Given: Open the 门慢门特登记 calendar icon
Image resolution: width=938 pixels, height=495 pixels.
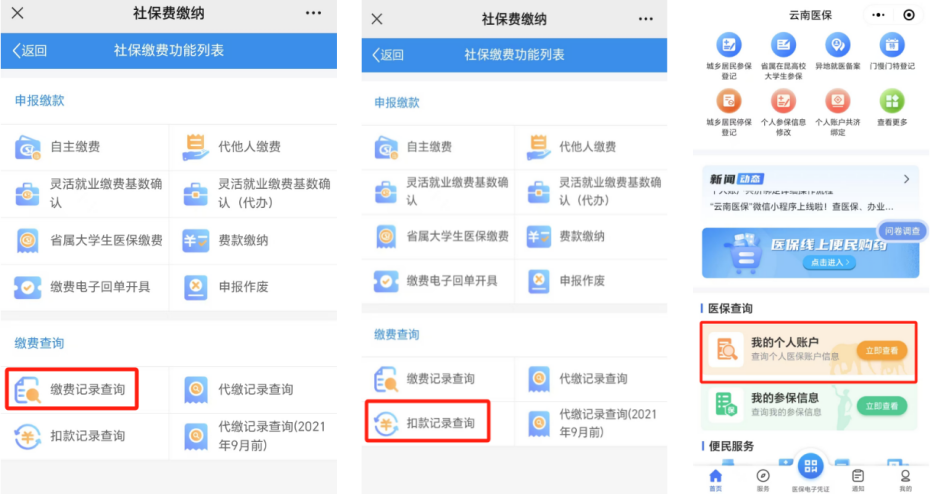Looking at the screenshot, I should [891, 45].
